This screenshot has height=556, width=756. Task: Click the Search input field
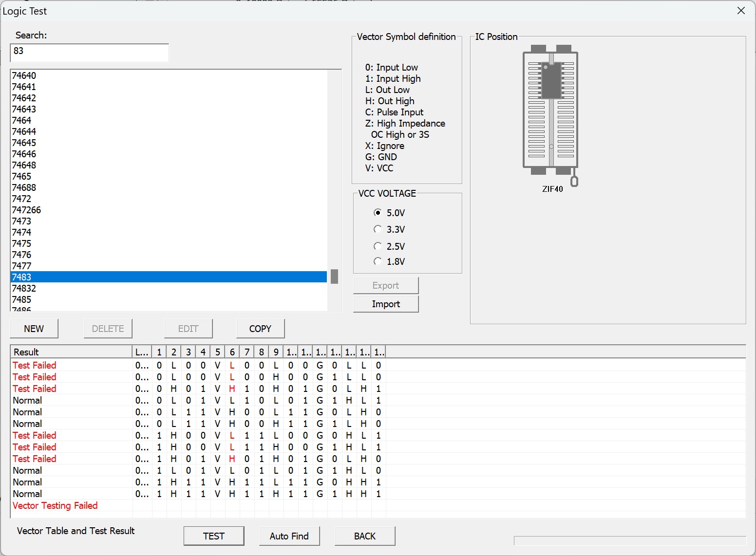point(89,53)
